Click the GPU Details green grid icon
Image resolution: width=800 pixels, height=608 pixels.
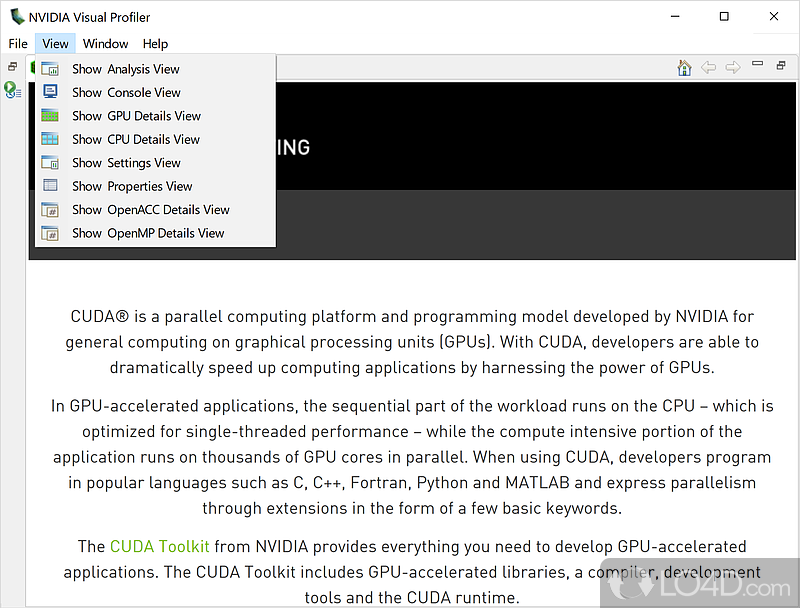click(50, 115)
